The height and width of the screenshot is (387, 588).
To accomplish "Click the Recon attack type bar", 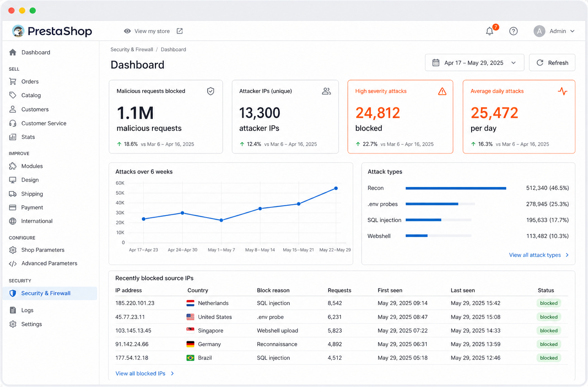I will (456, 188).
